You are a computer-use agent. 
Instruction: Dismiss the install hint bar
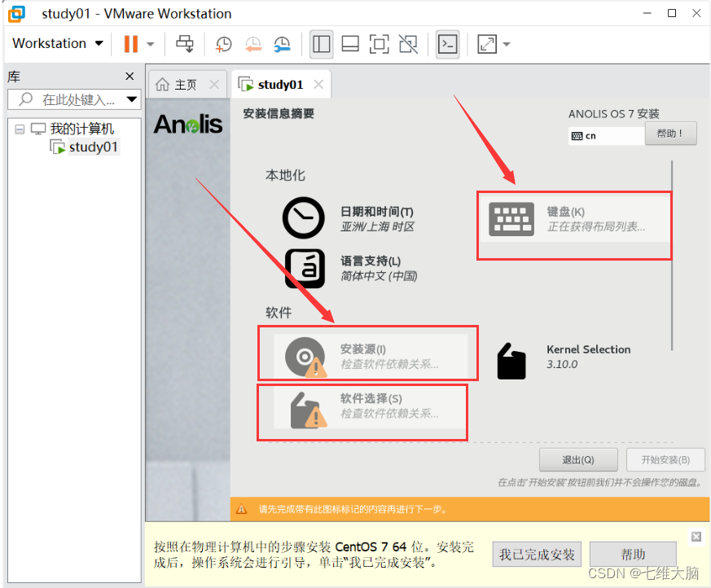tap(696, 537)
